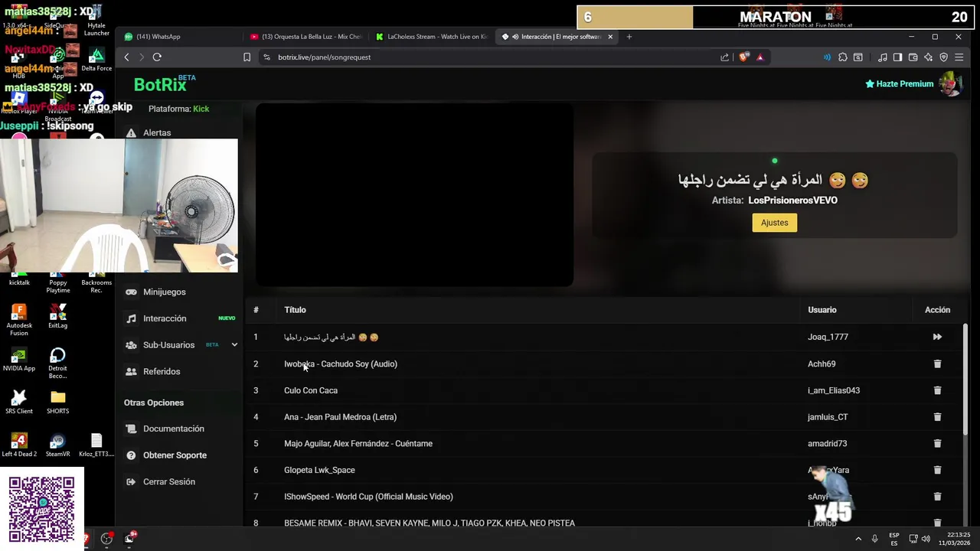Click the bookmark icon beside address bar
This screenshot has height=551, width=980.
(247, 57)
